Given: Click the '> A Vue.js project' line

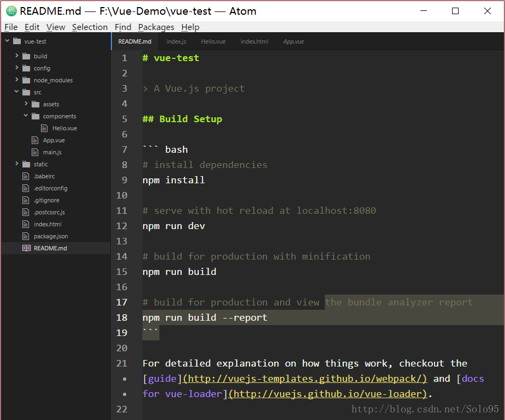Looking at the screenshot, I should (194, 88).
